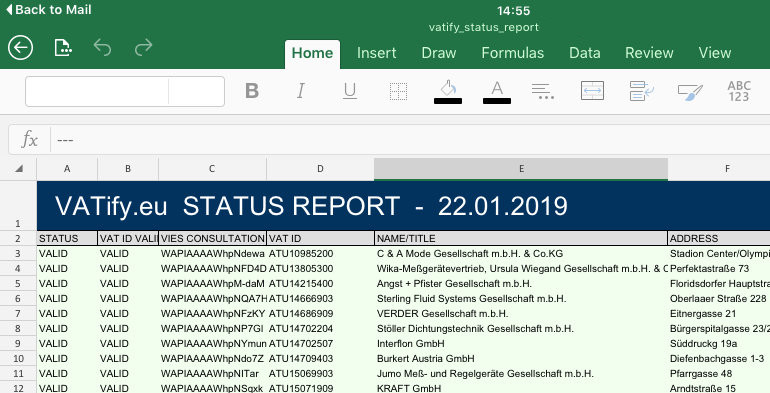Toggle Bold formatting
770x393 pixels.
tap(252, 91)
